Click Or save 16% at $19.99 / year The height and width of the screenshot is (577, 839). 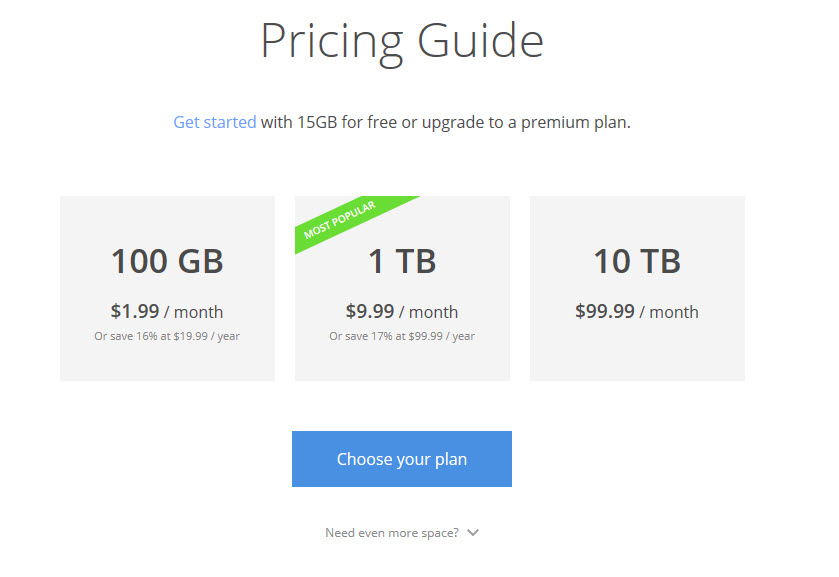tap(167, 336)
